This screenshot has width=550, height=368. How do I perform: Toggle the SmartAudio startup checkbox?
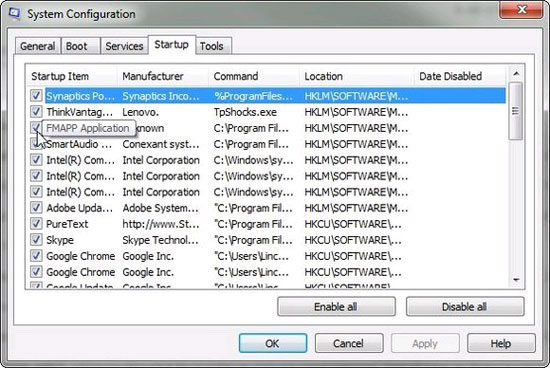pyautogui.click(x=36, y=143)
